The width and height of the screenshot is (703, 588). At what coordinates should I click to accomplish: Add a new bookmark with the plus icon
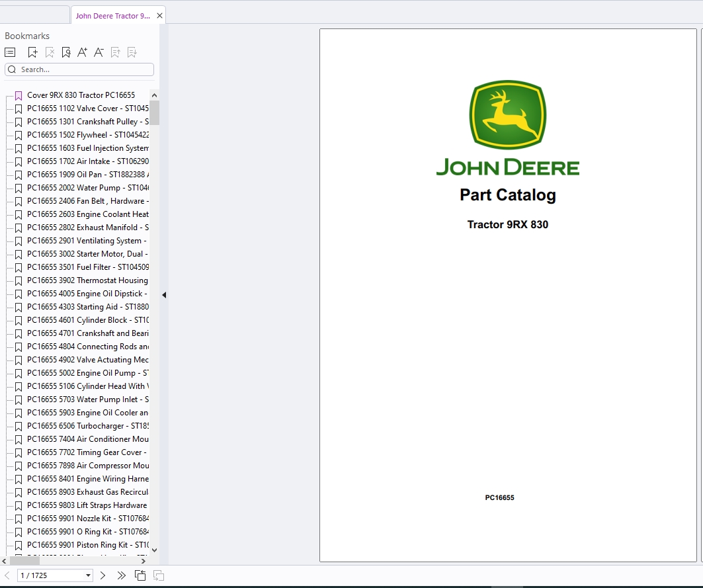pyautogui.click(x=32, y=52)
